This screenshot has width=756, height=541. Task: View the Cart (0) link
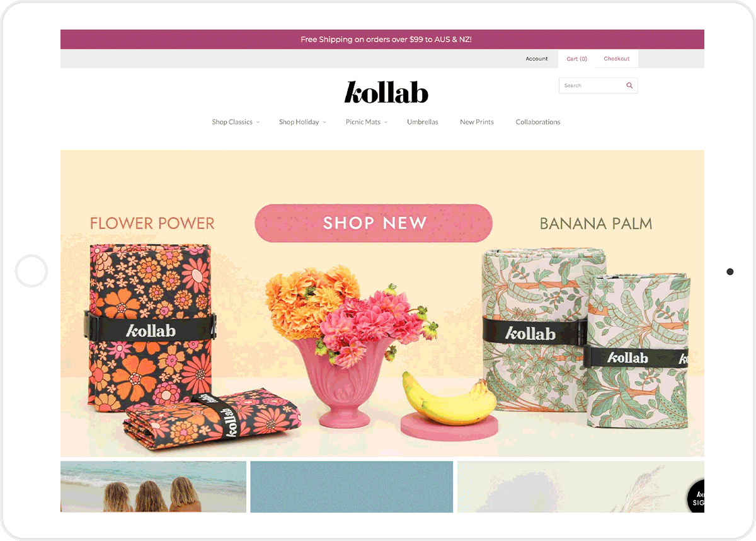(x=576, y=59)
